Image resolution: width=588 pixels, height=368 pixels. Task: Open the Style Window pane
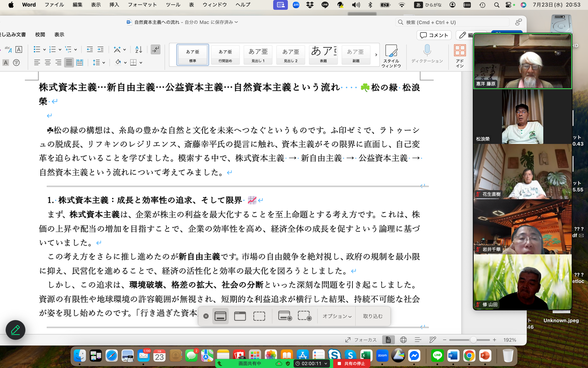point(391,56)
